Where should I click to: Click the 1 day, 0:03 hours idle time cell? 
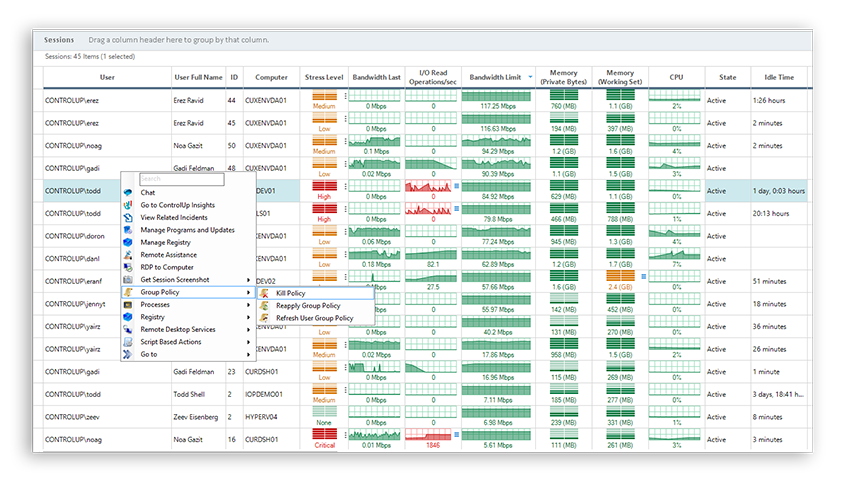pos(779,191)
